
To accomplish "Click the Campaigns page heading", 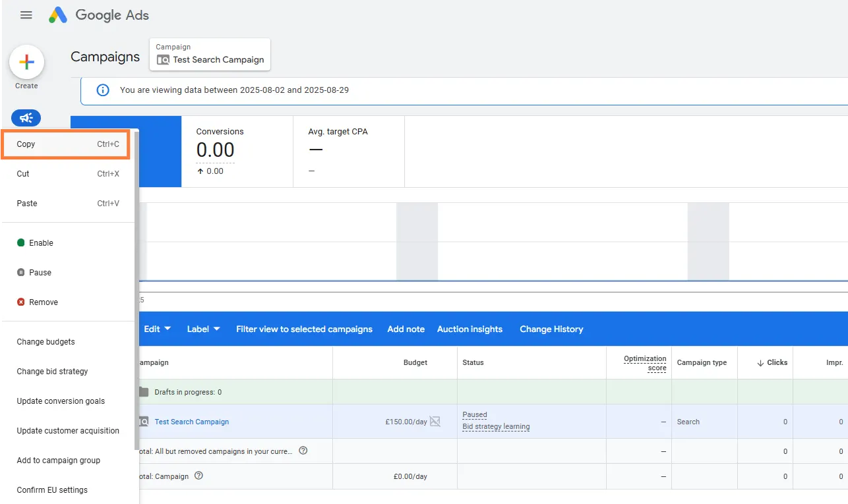I will coord(106,57).
